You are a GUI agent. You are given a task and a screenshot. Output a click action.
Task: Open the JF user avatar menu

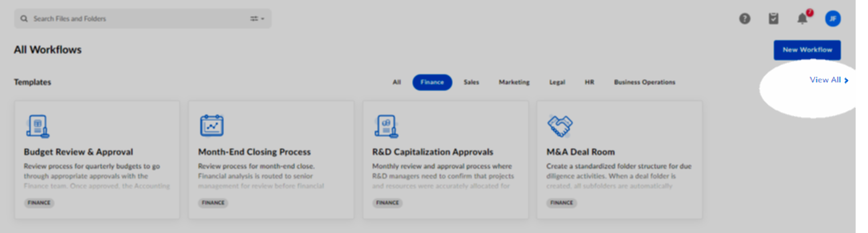point(833,19)
